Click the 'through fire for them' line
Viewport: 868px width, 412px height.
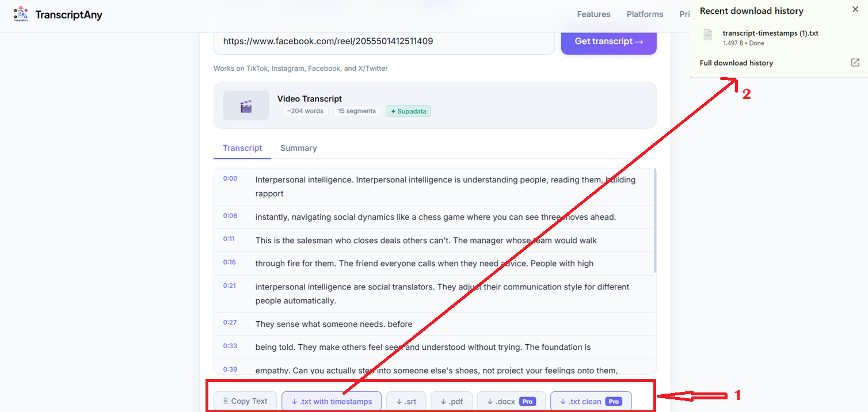(424, 264)
